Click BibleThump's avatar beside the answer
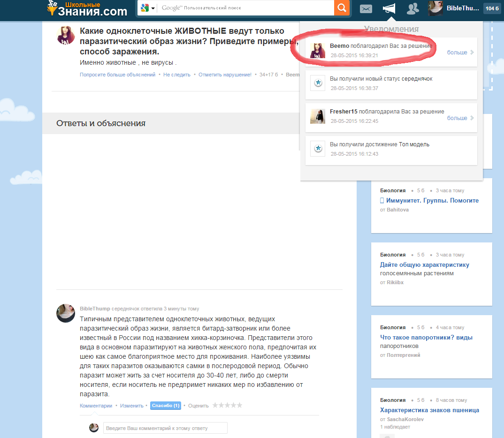Viewport: 504px width, 438px height. tap(66, 313)
